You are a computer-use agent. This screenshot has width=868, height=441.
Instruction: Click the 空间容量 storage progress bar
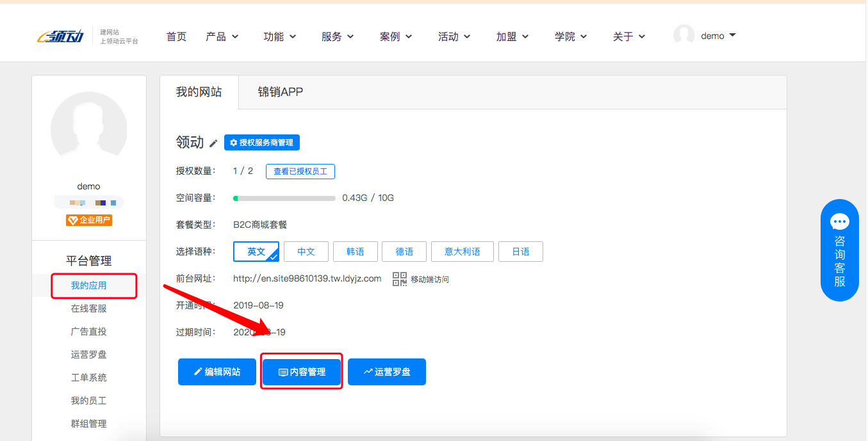pos(284,198)
